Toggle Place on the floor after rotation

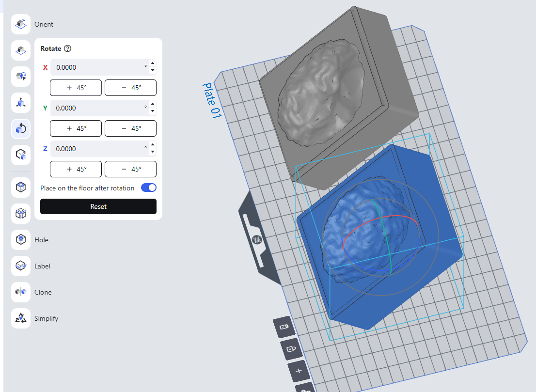click(149, 188)
